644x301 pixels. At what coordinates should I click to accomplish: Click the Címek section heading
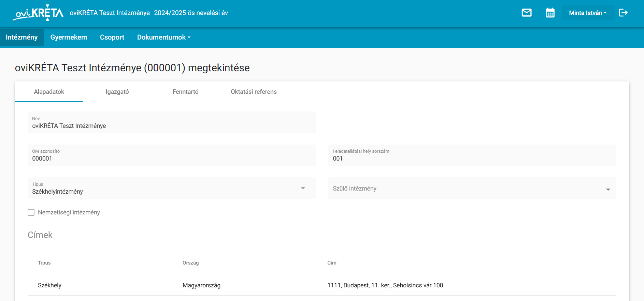click(40, 235)
